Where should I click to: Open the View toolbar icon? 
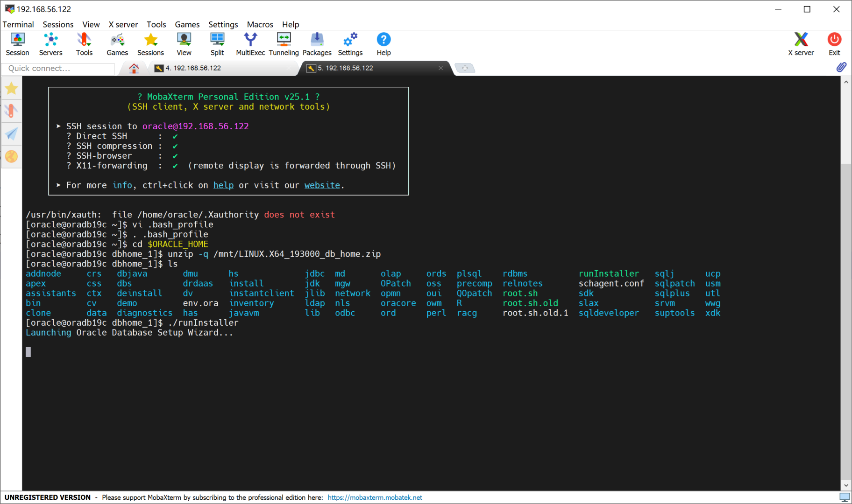click(x=184, y=44)
